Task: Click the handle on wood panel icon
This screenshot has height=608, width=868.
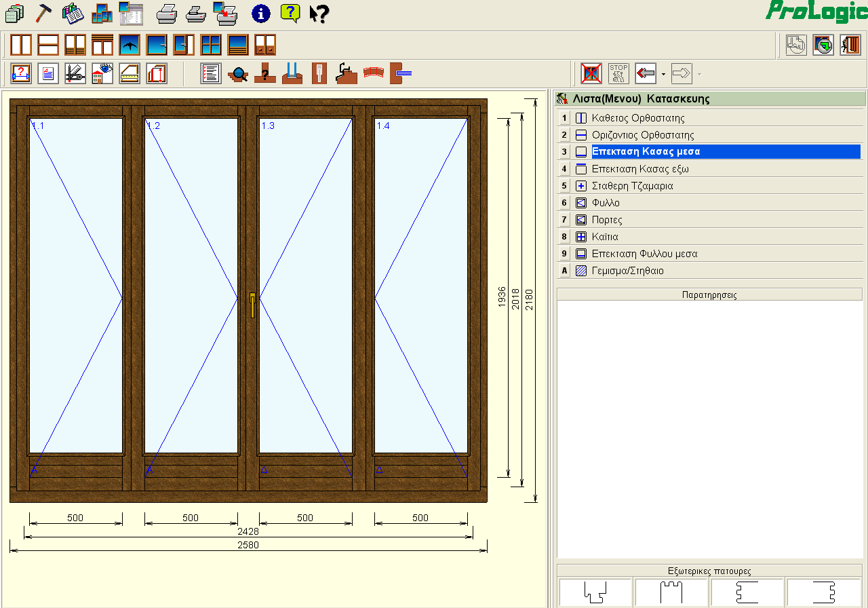Action: (319, 73)
